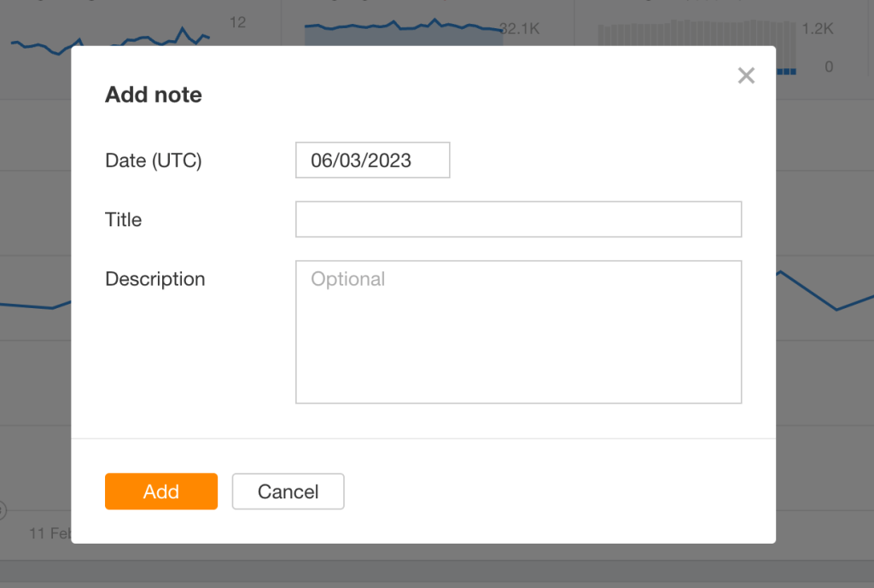Close the Add note dialog
Viewport: 874px width, 588px height.
coord(746,76)
